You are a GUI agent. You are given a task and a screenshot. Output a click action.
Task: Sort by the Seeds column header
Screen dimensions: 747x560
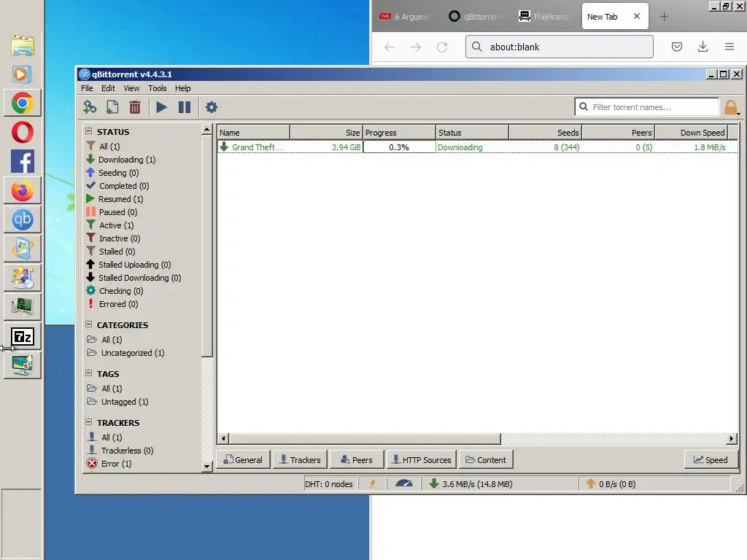click(x=545, y=133)
